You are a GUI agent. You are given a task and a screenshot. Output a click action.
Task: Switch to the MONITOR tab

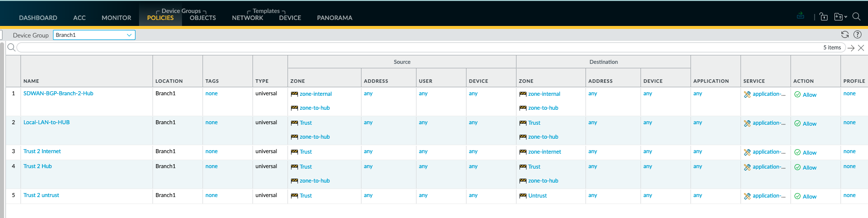[x=116, y=18]
